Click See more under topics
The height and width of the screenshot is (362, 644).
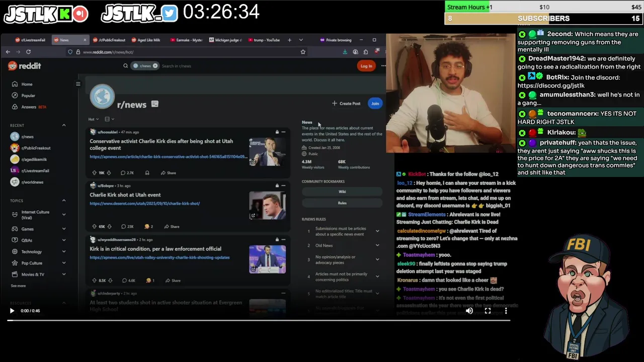click(x=18, y=286)
